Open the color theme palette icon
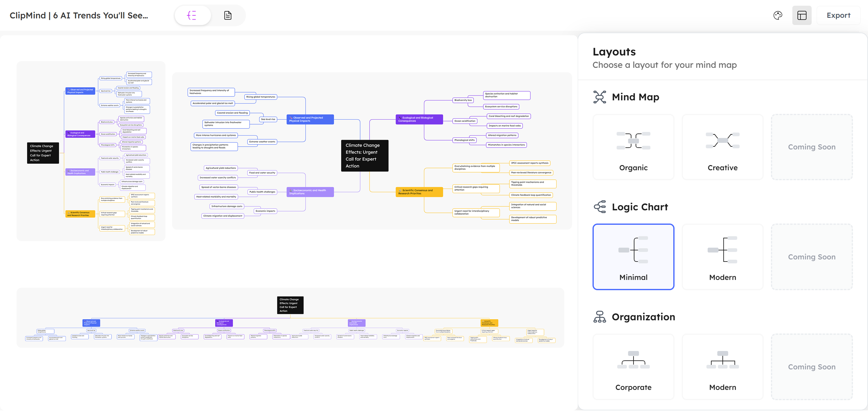The width and height of the screenshot is (868, 417). pos(778,15)
